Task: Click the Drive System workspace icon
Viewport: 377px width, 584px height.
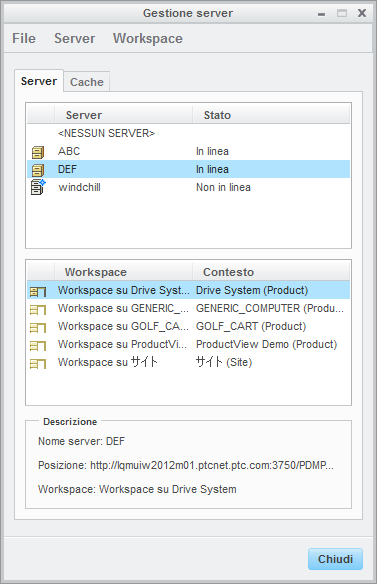Action: point(38,291)
